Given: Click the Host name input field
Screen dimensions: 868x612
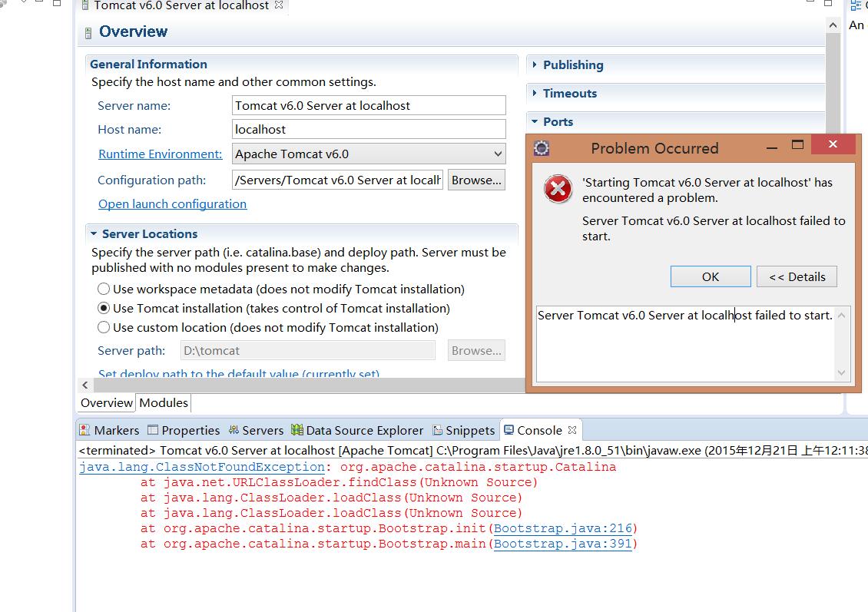Looking at the screenshot, I should 369,129.
